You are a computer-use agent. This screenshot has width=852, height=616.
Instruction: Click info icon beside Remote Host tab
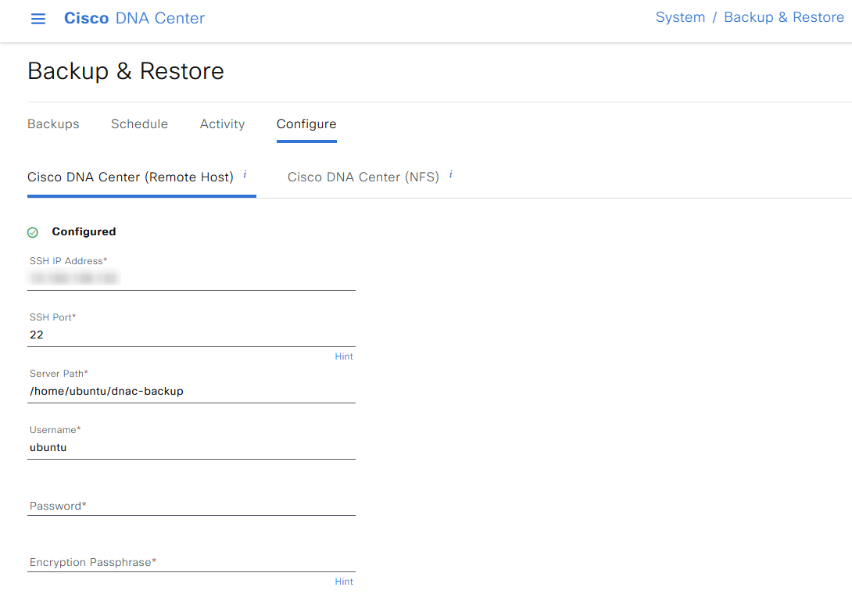[x=245, y=174]
